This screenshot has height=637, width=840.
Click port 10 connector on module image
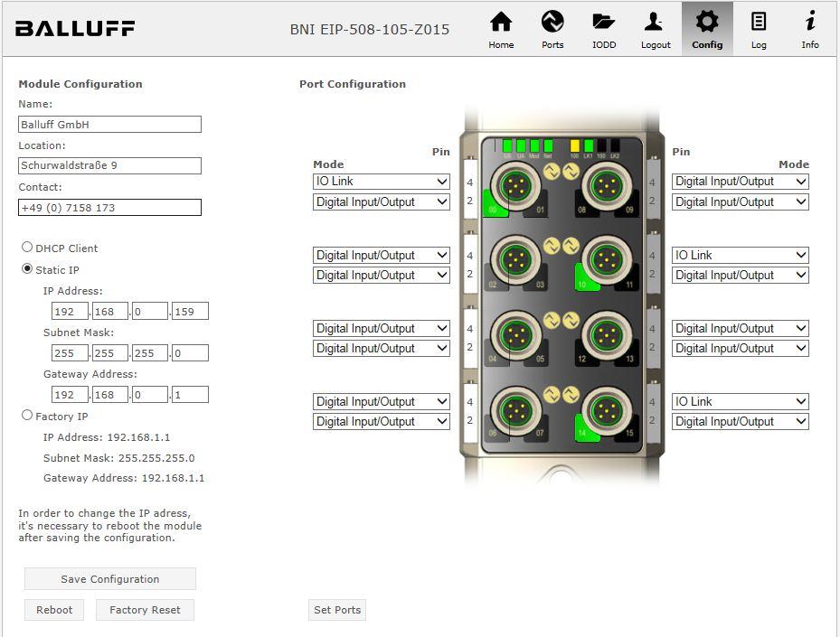pos(607,260)
